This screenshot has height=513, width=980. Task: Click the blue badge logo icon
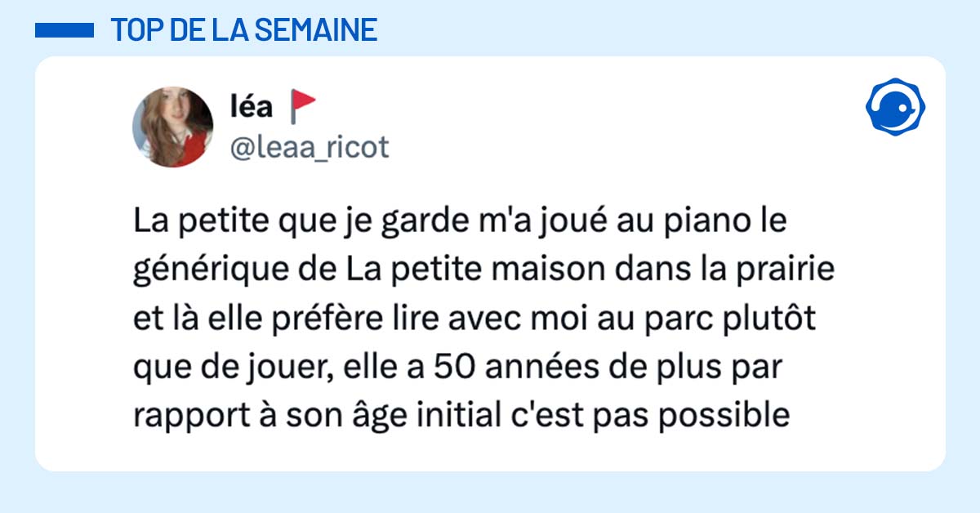[x=894, y=106]
